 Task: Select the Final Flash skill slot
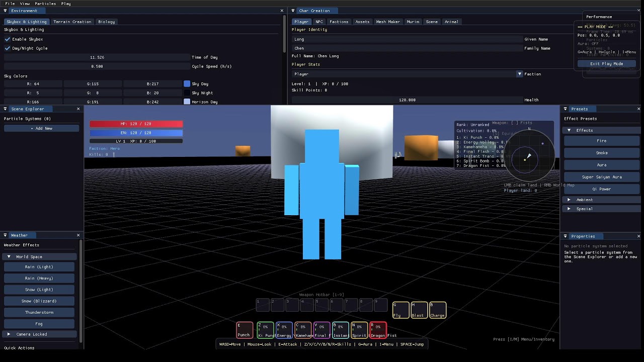pyautogui.click(x=321, y=330)
